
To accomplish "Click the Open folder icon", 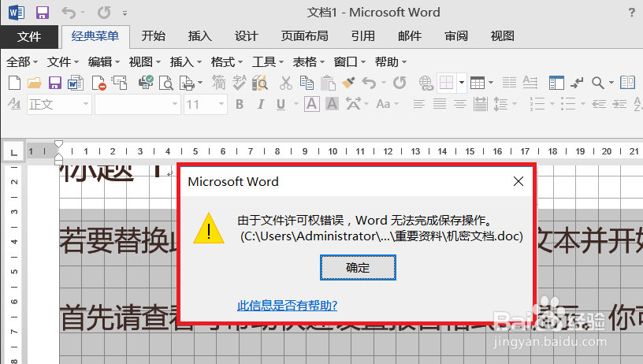I will (35, 83).
